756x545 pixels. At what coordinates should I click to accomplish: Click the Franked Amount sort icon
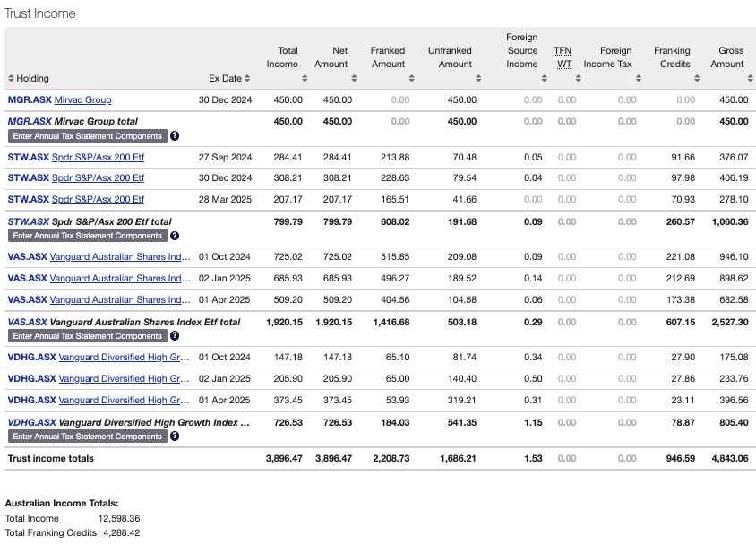click(413, 78)
